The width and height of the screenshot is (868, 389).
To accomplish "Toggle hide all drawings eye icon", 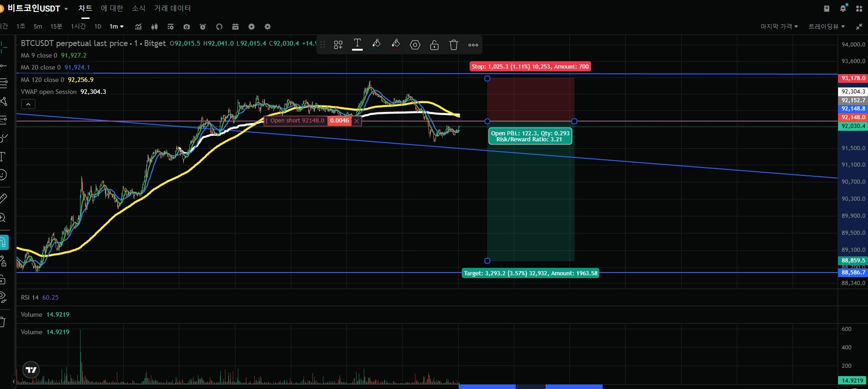I will tap(3, 297).
